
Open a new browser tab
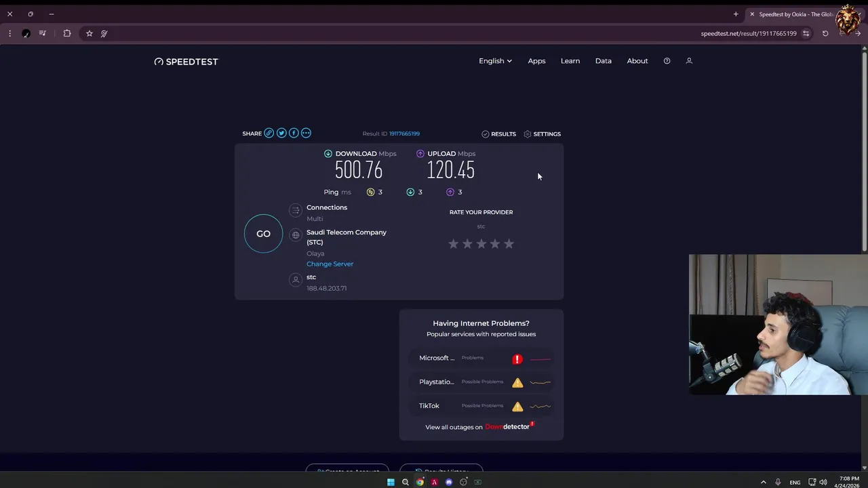(736, 14)
